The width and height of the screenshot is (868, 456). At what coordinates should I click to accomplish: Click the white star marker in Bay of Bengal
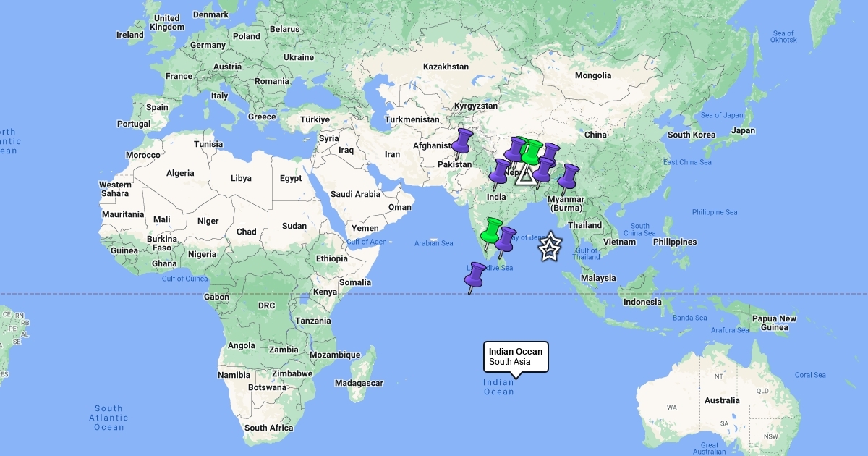point(550,247)
